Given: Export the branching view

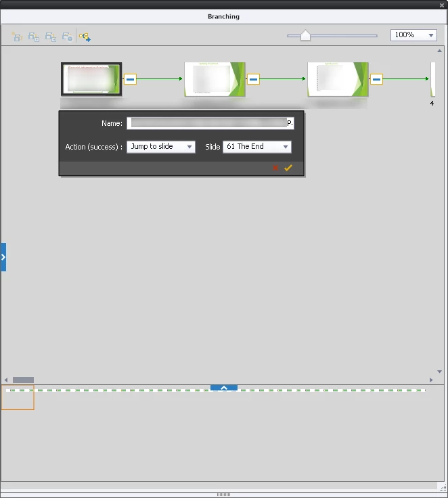Looking at the screenshot, I should (85, 37).
